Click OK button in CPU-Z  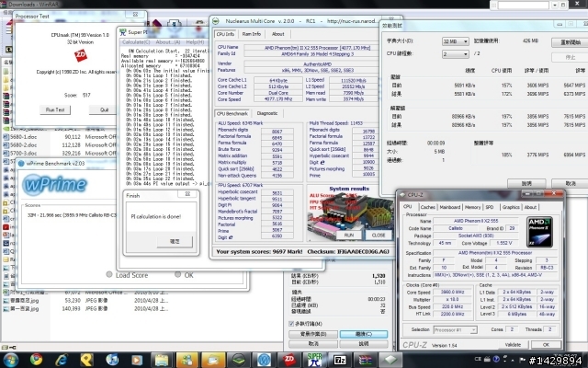pyautogui.click(x=546, y=344)
